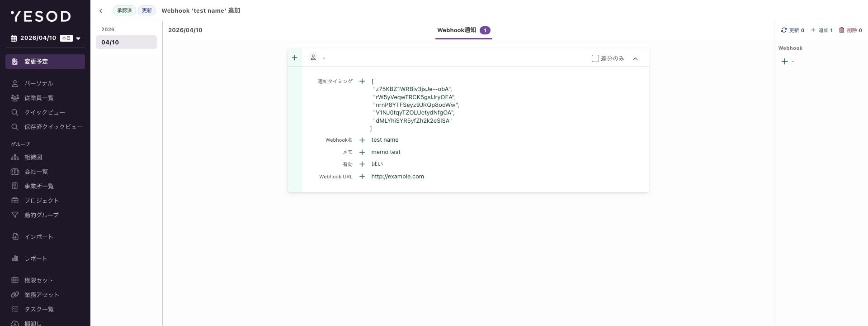Viewport: 868px width, 326px height.
Task: Open the 2026/04/10 date dropdown
Action: 78,38
